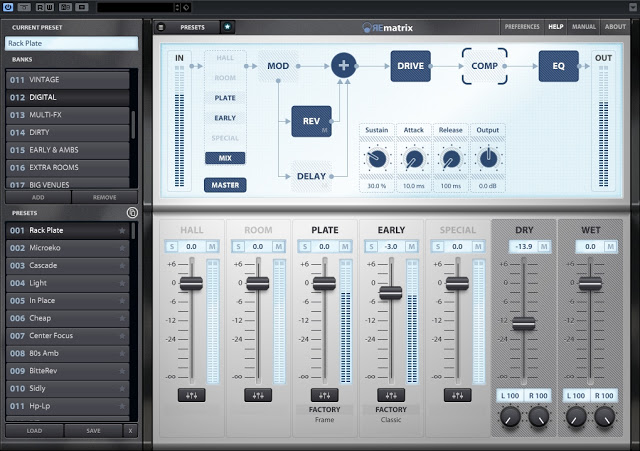Open the PREFERENCES tab
This screenshot has height=451, width=640.
[x=522, y=27]
